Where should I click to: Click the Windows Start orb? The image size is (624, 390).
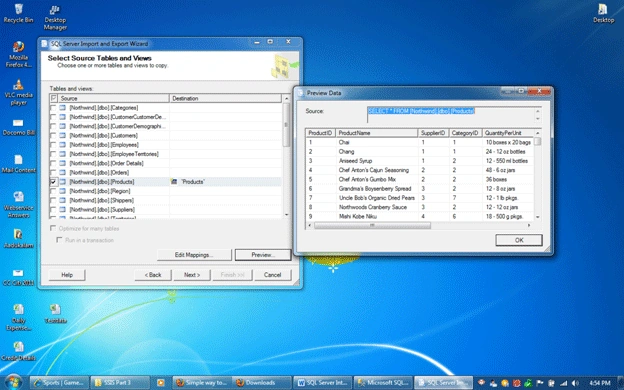pos(14,382)
